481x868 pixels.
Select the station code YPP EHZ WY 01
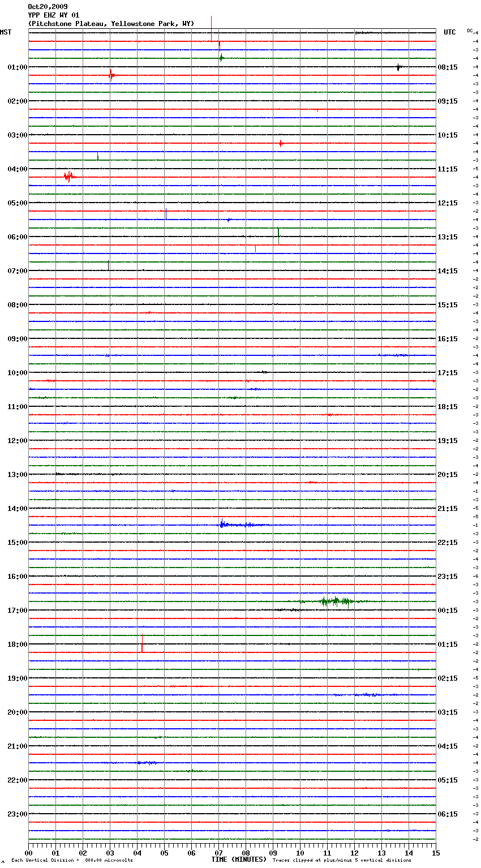[54, 15]
